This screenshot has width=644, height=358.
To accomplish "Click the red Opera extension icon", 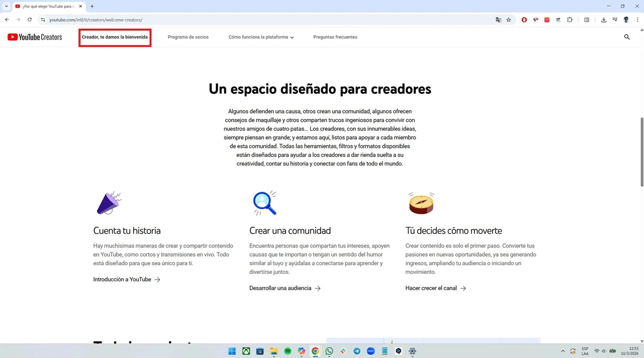I will [524, 19].
